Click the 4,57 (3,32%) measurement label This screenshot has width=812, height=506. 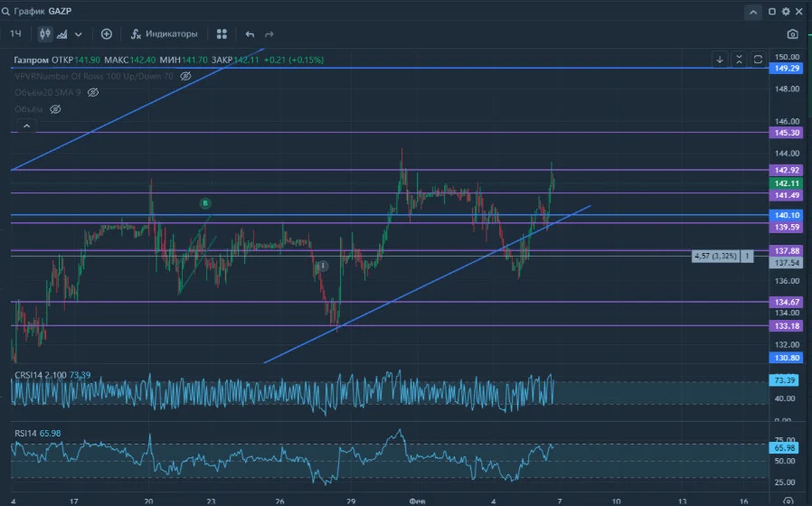[x=715, y=256]
